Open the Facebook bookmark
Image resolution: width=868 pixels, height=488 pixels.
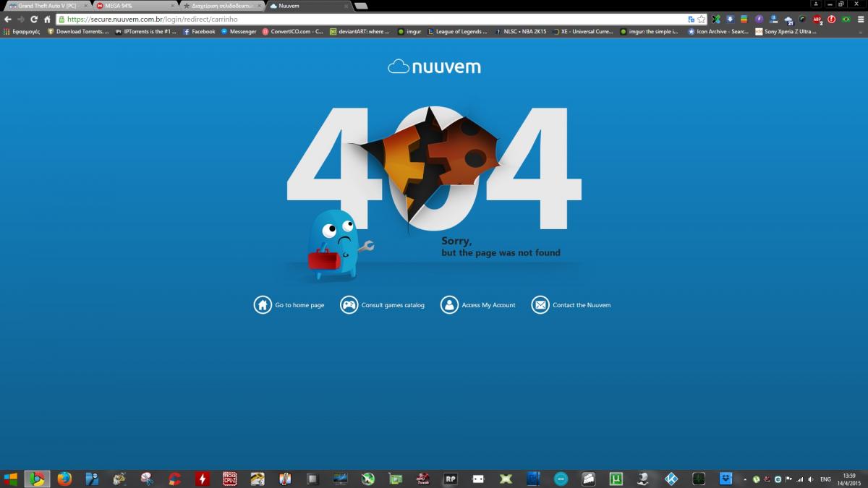[x=199, y=32]
